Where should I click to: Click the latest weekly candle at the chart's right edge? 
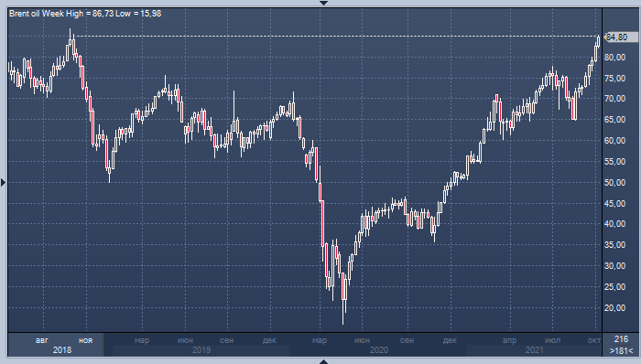[x=599, y=41]
